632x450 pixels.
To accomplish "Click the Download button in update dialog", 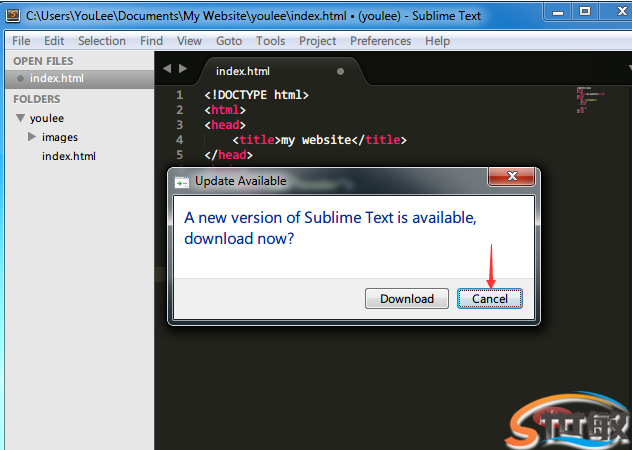I will point(407,299).
